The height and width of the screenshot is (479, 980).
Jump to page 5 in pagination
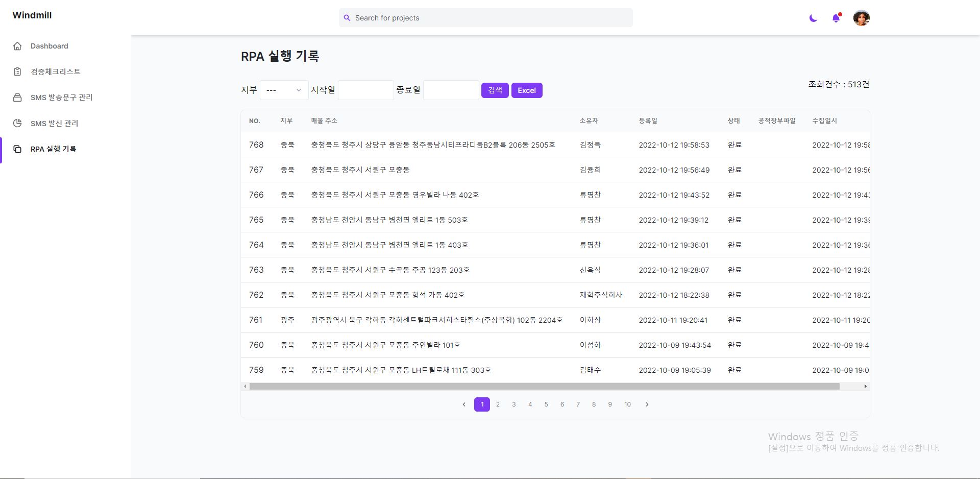[x=546, y=404]
